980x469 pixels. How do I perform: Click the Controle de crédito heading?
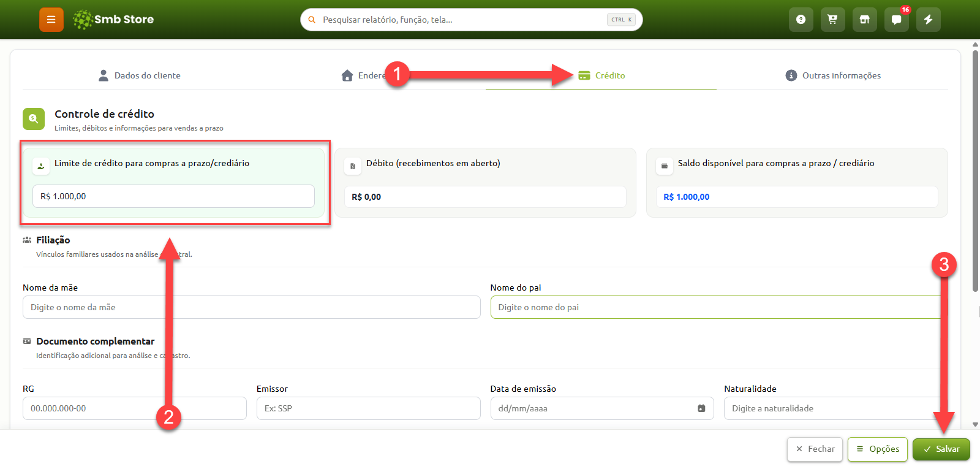[104, 114]
